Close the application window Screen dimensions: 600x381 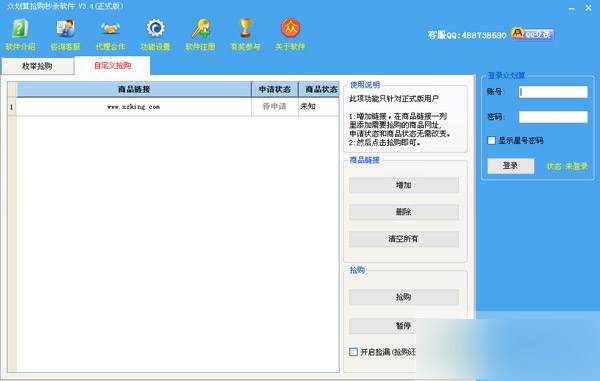pos(589,8)
